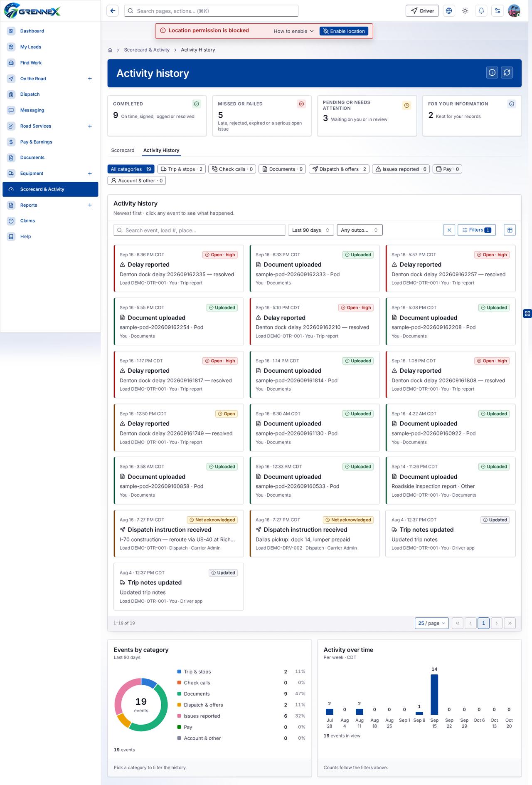Switch layout with the table view icon

tap(510, 230)
